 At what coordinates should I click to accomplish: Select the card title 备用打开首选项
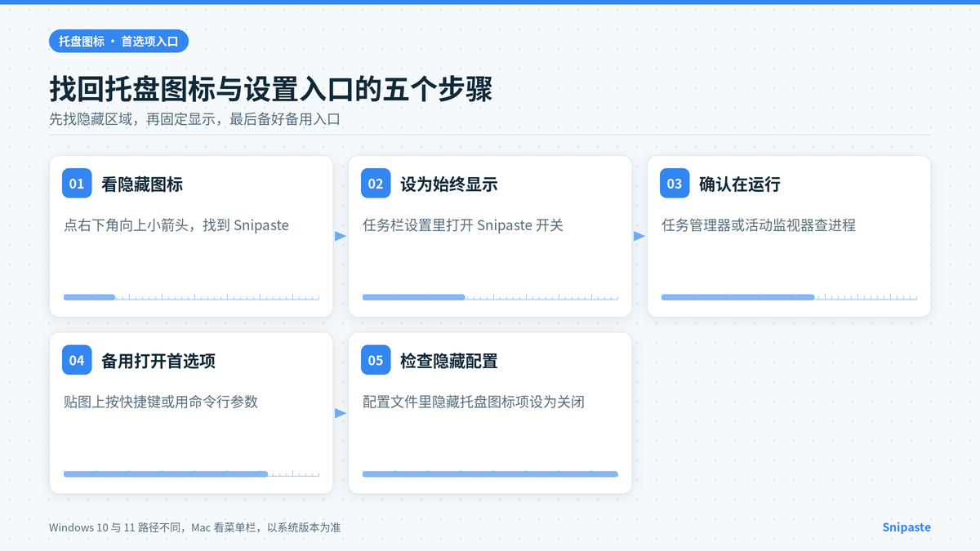tap(158, 361)
